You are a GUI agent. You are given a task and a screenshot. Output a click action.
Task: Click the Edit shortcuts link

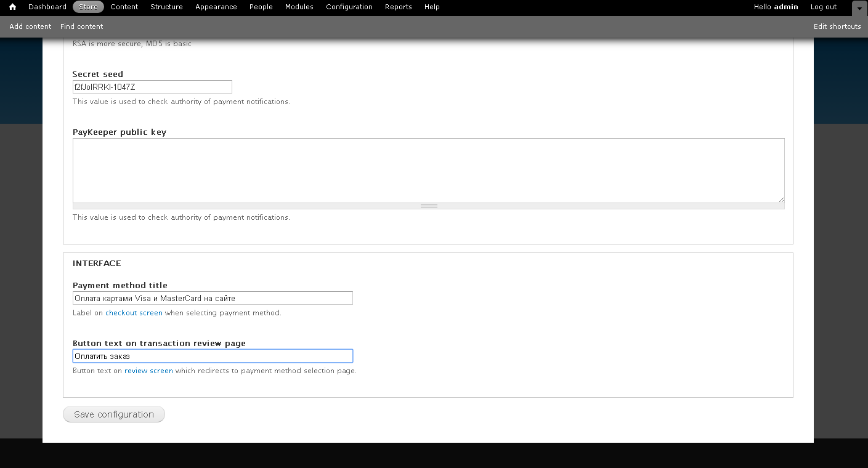(x=837, y=26)
